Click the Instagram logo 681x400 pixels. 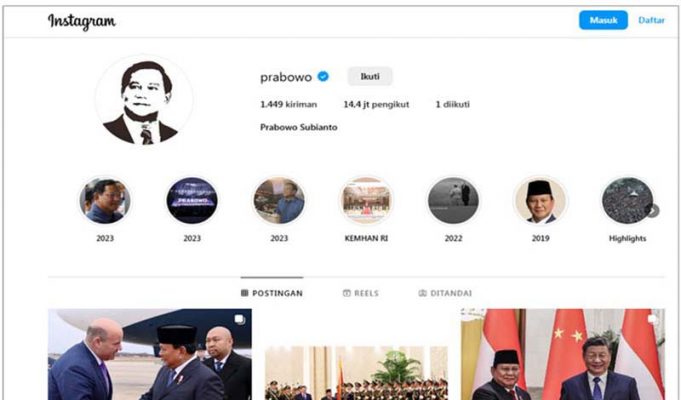tap(82, 21)
